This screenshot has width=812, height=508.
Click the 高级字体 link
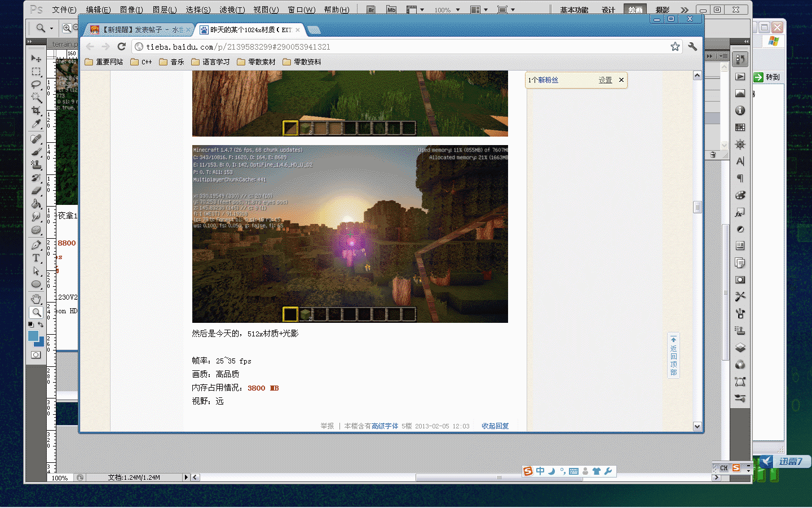coord(385,426)
